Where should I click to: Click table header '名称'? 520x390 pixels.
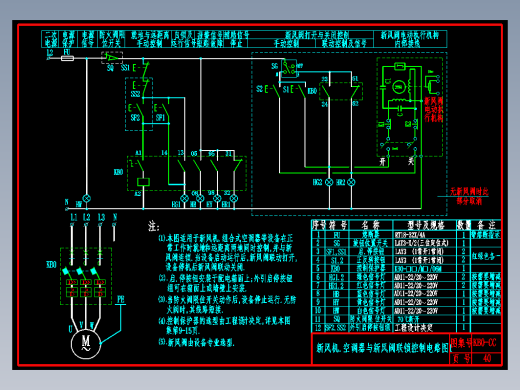tap(370, 225)
